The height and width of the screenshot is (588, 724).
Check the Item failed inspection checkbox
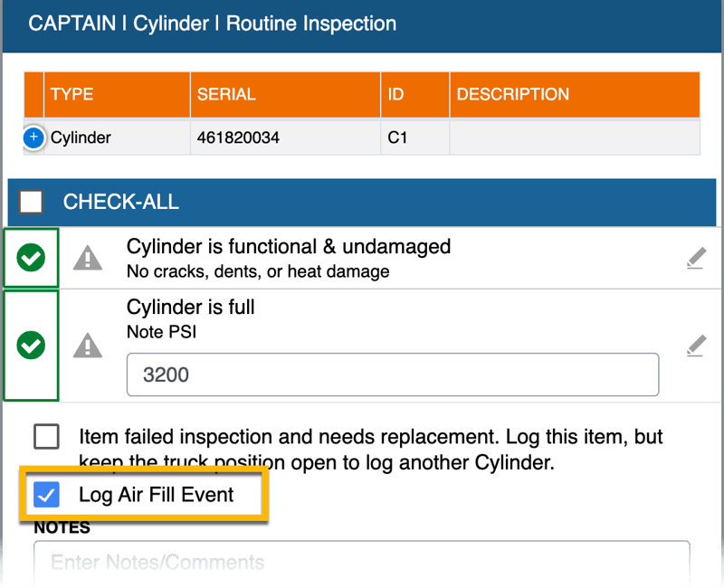click(46, 437)
